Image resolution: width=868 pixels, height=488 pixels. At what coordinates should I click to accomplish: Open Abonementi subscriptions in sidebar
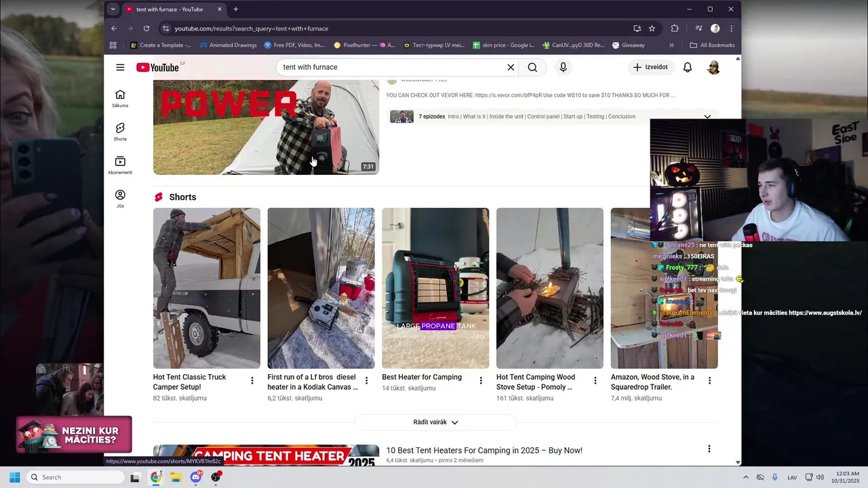pos(120,165)
